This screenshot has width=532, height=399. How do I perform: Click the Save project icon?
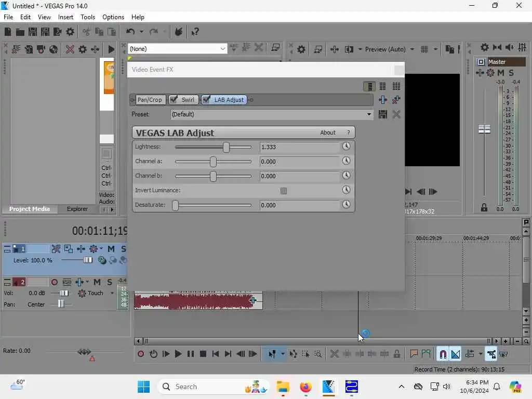click(33, 32)
